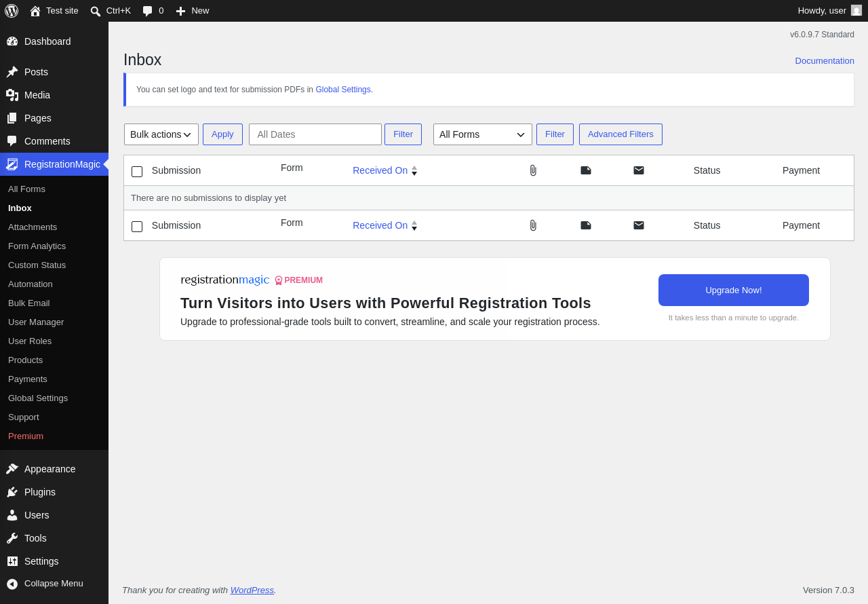Image resolution: width=868 pixels, height=604 pixels.
Task: Click the envelope icon in table header row
Action: coord(639,170)
